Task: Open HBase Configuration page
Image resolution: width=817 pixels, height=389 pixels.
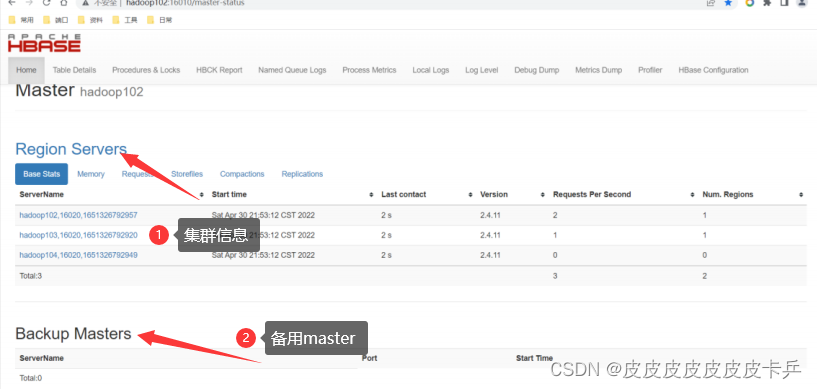Action: tap(713, 70)
